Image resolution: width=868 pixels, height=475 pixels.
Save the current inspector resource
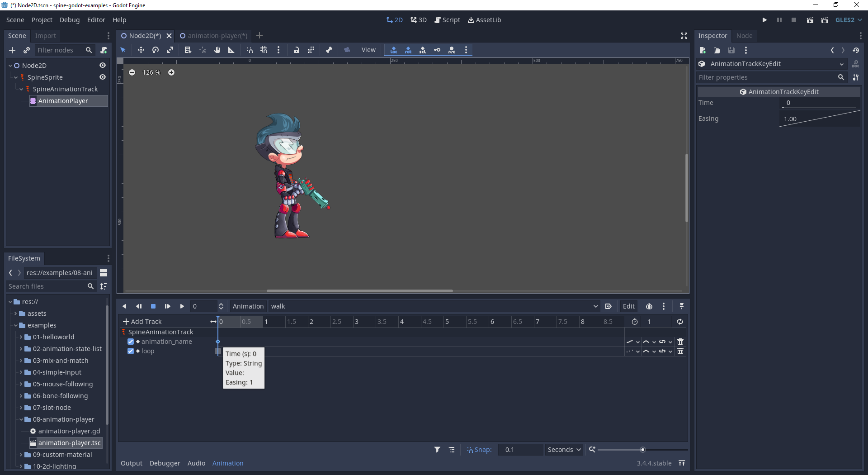[x=731, y=50]
